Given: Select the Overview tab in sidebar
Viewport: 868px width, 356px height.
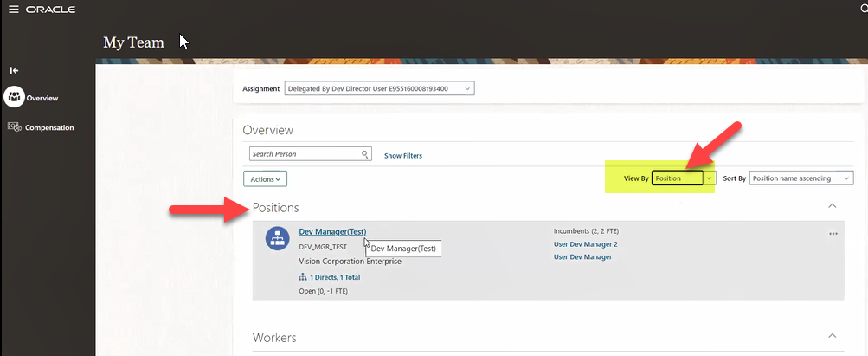Looking at the screenshot, I should (42, 98).
